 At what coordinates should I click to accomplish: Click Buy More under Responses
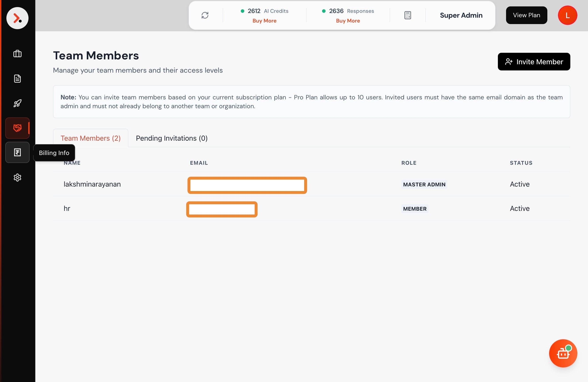[348, 21]
